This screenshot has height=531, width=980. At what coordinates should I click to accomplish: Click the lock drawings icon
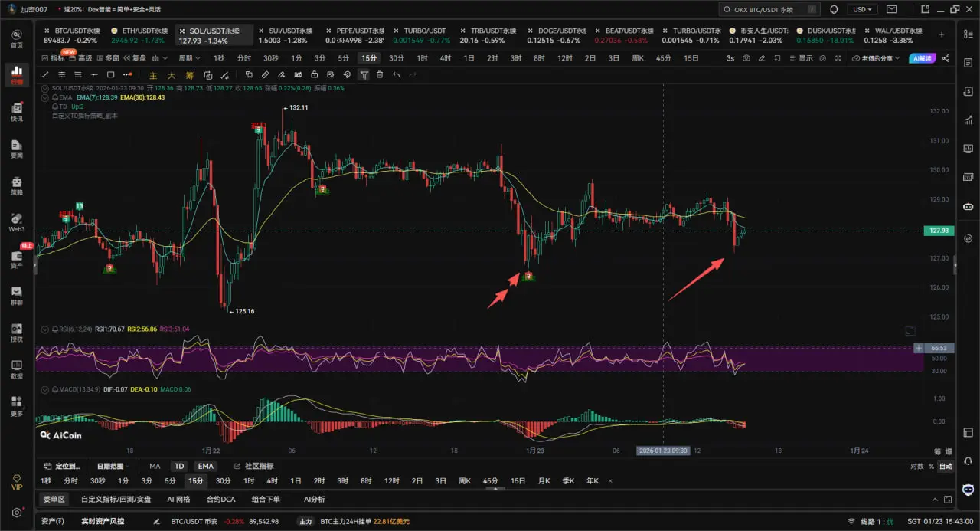[x=314, y=75]
